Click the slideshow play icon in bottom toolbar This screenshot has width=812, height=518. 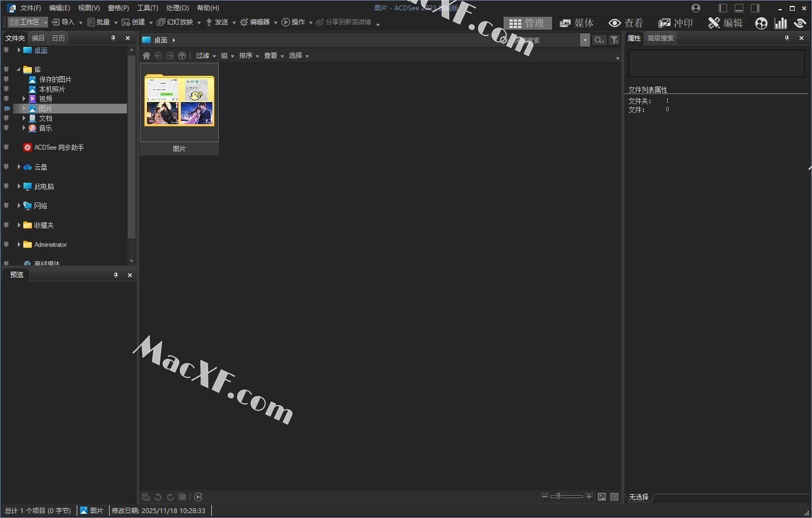(198, 497)
